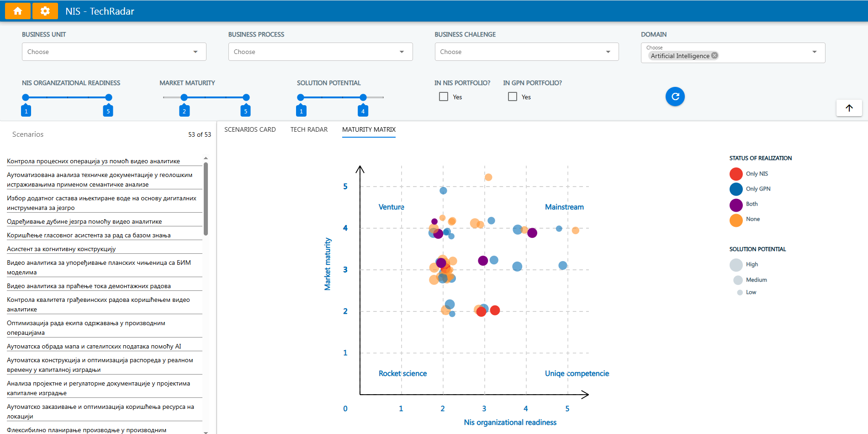Viewport: 868px width, 434px height.
Task: Check the In NIS Portfolio Yes checkbox
Action: coord(444,96)
